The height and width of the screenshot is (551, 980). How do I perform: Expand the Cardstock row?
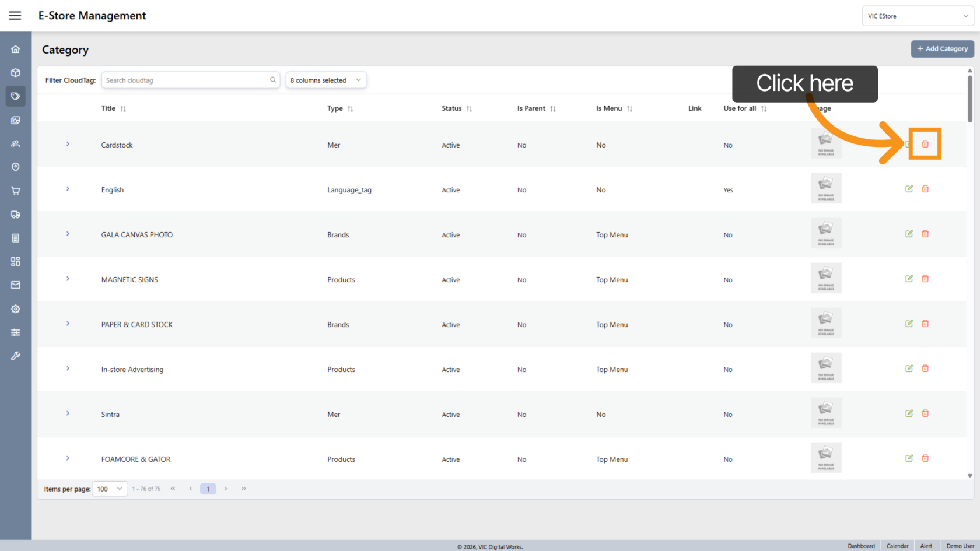coord(68,144)
